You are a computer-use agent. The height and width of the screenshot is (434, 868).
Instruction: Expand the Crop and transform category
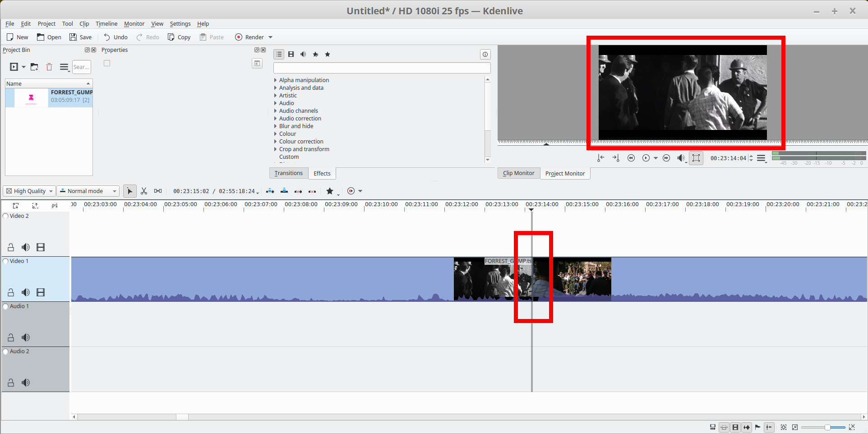point(275,149)
